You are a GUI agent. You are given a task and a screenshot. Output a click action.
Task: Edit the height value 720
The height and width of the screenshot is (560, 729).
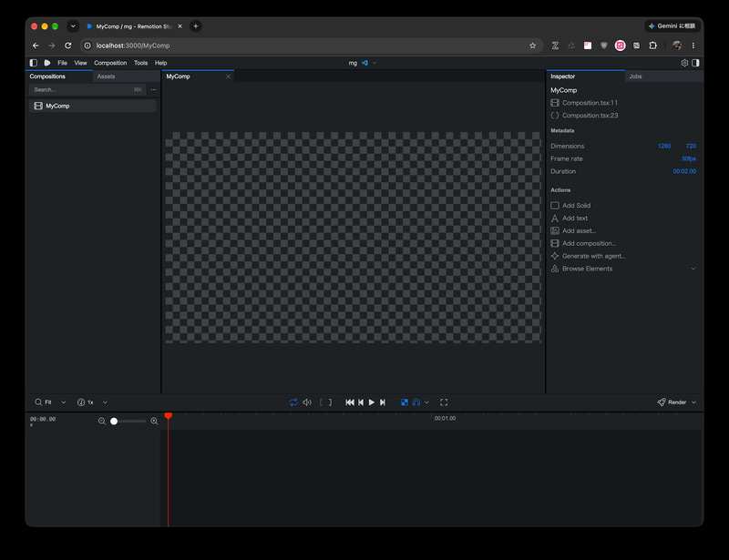point(691,146)
